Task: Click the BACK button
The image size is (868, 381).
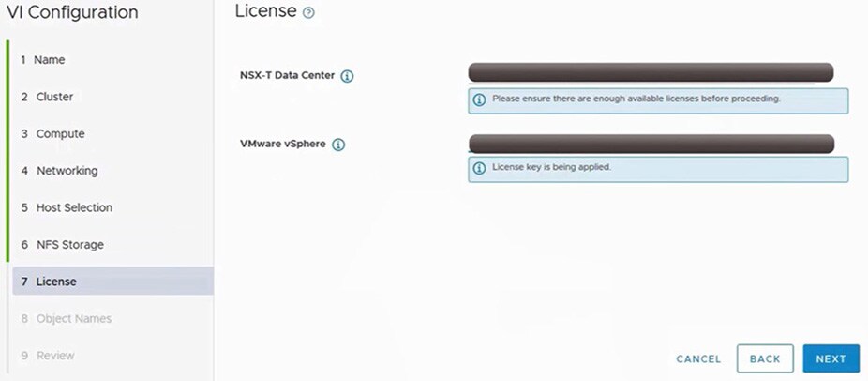Action: click(765, 358)
